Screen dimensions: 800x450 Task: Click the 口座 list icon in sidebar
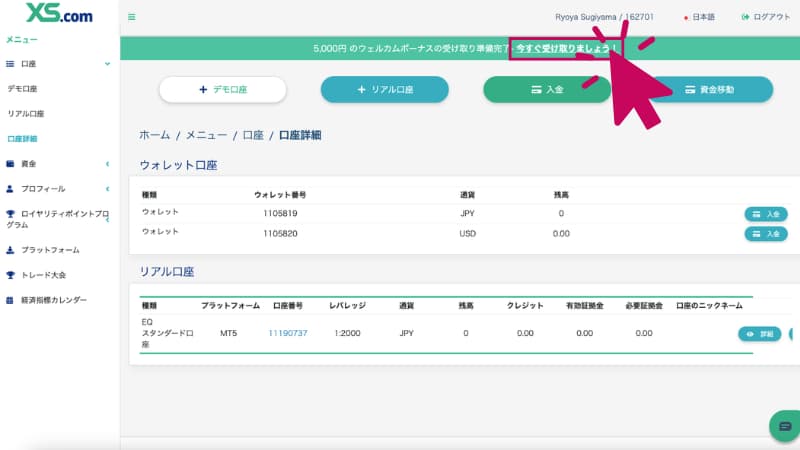pyautogui.click(x=10, y=64)
